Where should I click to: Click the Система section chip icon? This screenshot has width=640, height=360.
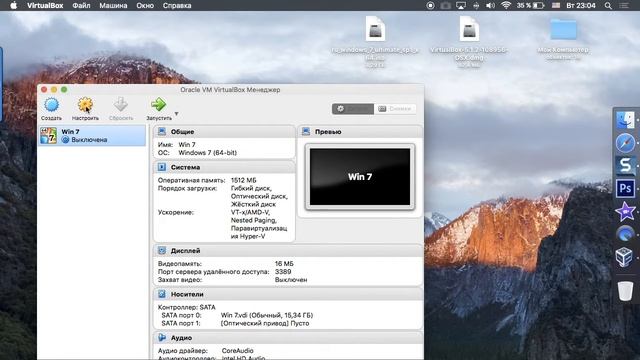(x=162, y=167)
